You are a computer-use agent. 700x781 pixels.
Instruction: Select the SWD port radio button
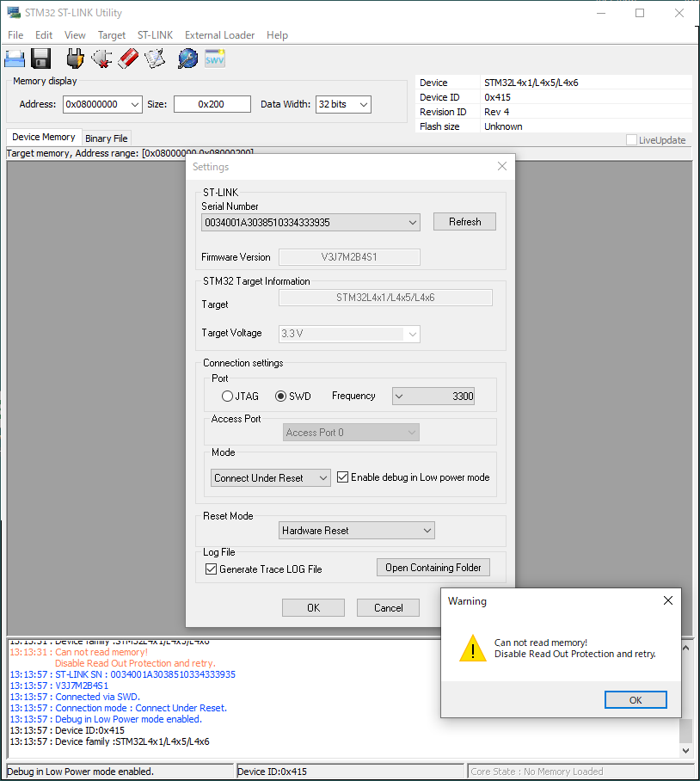point(281,396)
